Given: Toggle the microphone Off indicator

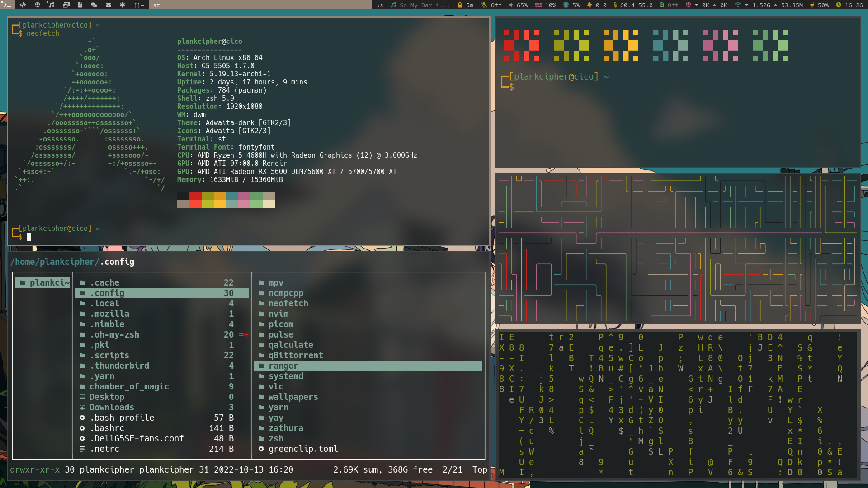Looking at the screenshot, I should click(x=491, y=5).
